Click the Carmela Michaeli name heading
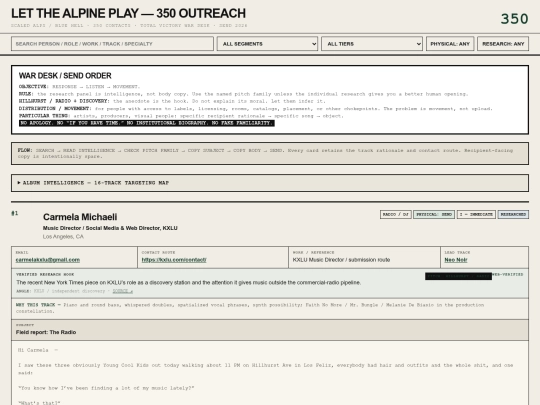 tap(80, 217)
